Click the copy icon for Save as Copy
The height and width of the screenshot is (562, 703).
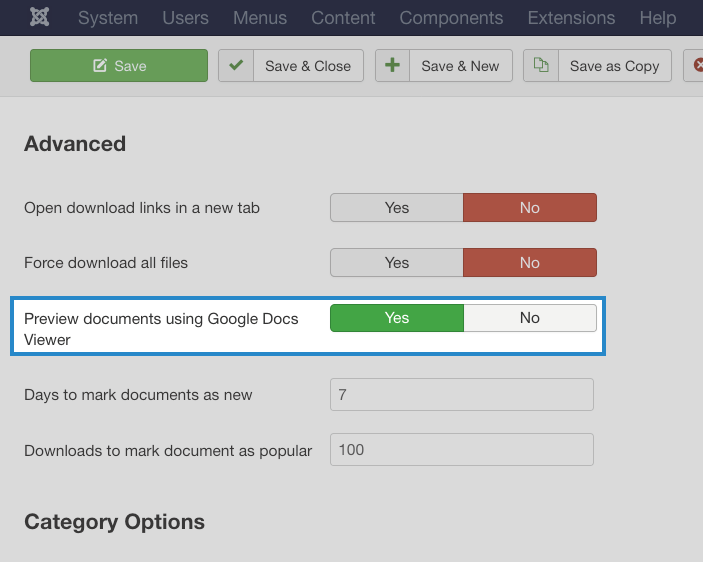point(541,65)
